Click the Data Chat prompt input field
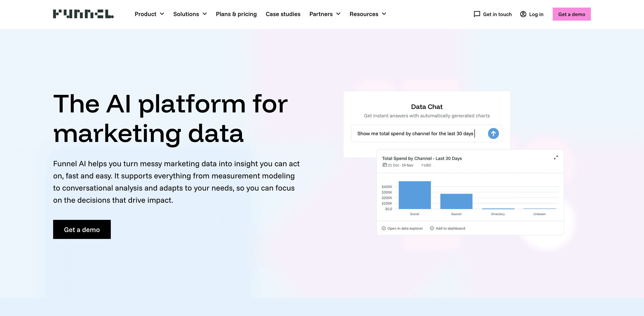The height and width of the screenshot is (316, 644). [x=417, y=134]
